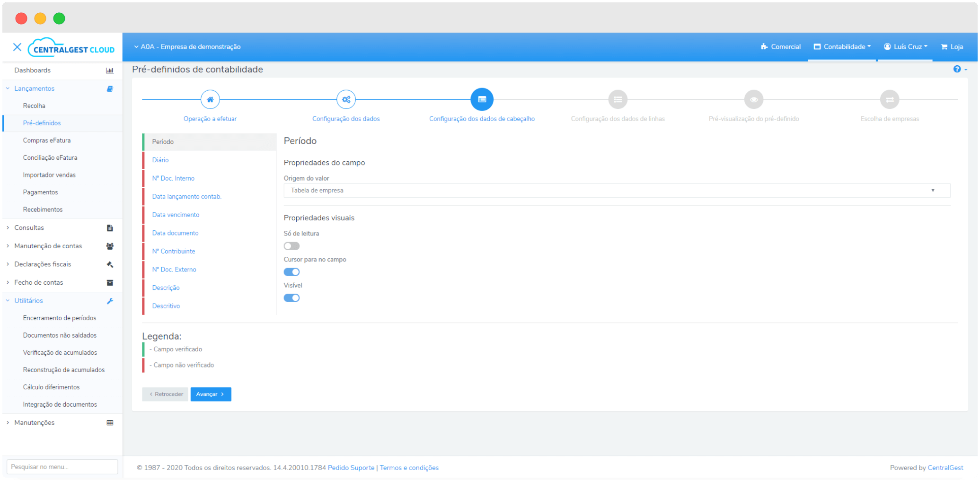This screenshot has height=480, width=980.
Task: Open the Configuração dos dados gears step icon
Action: [x=346, y=99]
